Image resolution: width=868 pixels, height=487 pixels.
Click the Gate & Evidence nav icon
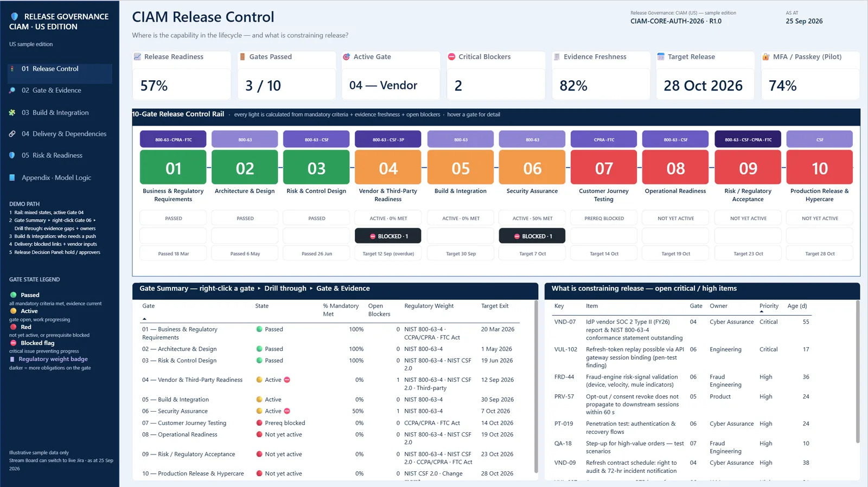click(12, 91)
